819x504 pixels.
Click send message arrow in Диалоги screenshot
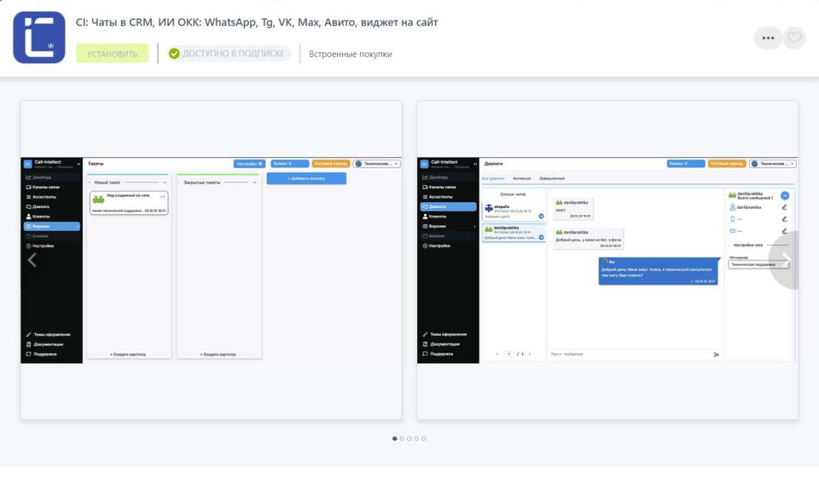tap(716, 354)
